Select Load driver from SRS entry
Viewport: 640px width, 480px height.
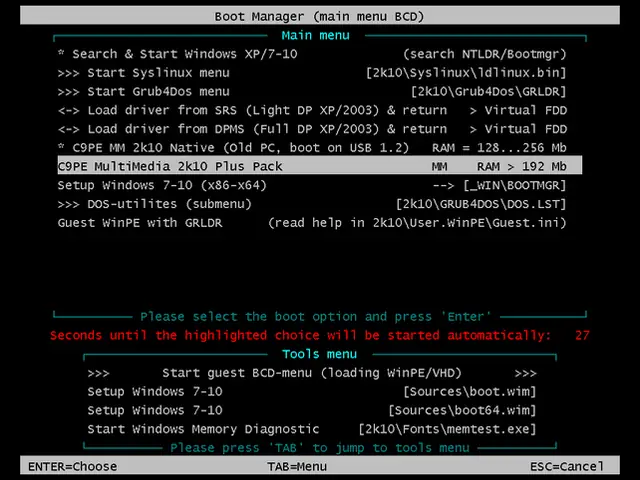[320, 110]
